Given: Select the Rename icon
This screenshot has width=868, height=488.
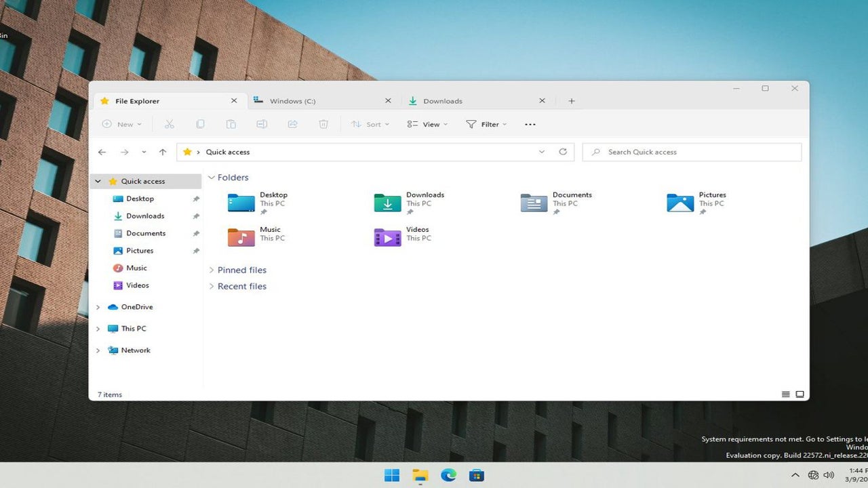Looking at the screenshot, I should [261, 124].
